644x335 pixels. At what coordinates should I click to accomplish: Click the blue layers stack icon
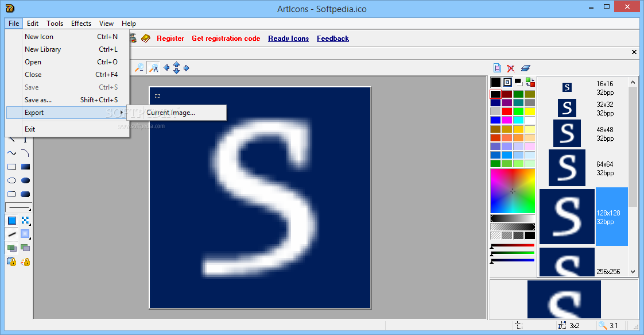526,68
